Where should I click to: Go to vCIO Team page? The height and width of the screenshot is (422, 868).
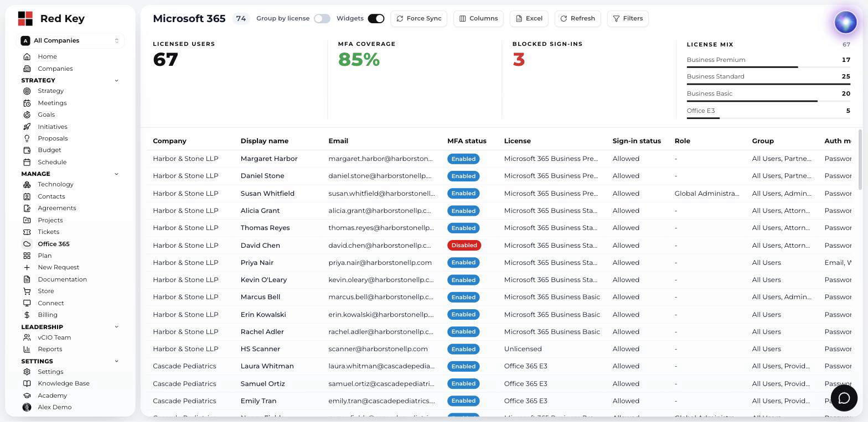[x=54, y=337]
